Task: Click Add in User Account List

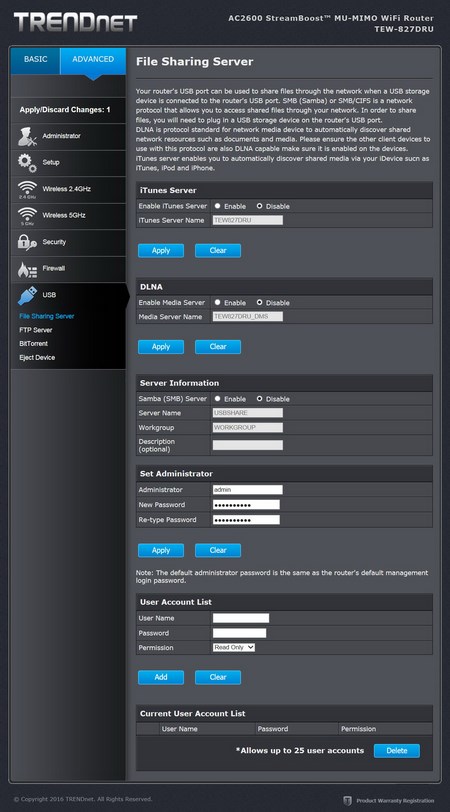Action: coord(161,677)
